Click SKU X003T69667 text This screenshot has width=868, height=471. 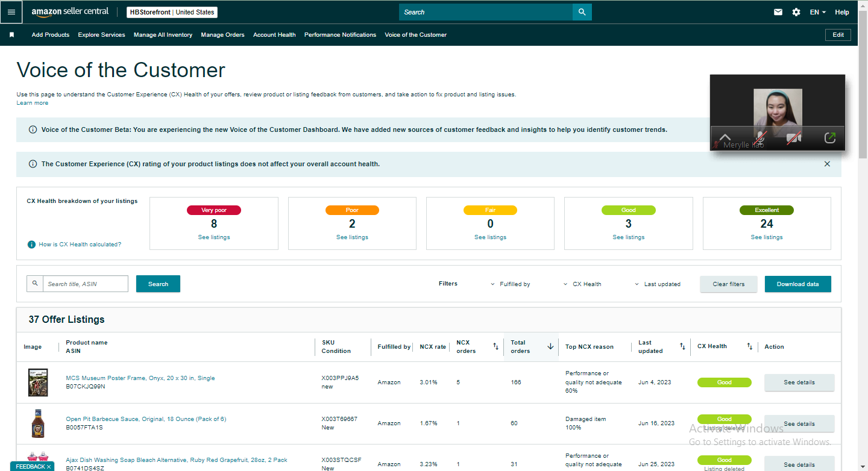click(340, 419)
